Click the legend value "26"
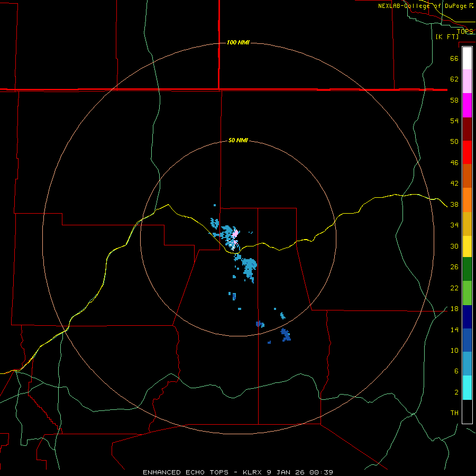This screenshot has width=476, height=476. click(454, 267)
